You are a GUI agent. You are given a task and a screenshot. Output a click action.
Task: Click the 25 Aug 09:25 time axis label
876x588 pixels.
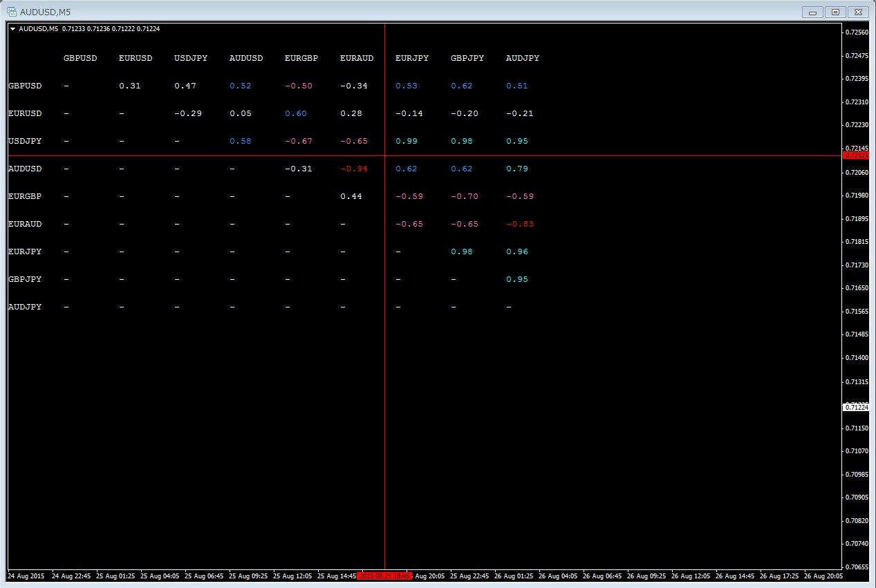[x=248, y=576]
